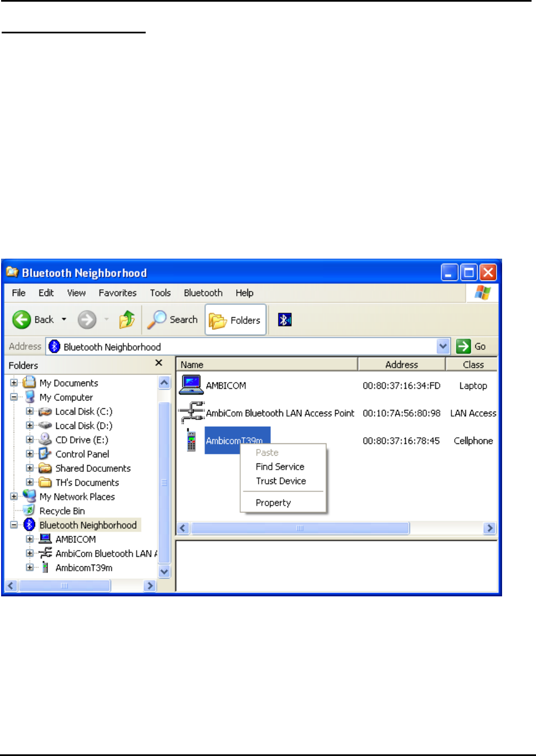Select Local Disk (C:) in tree

click(x=83, y=411)
